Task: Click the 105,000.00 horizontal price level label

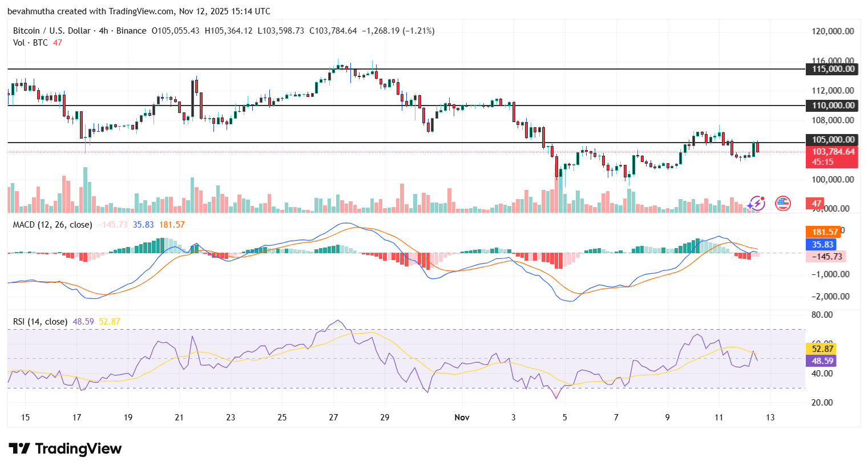Action: [x=831, y=140]
